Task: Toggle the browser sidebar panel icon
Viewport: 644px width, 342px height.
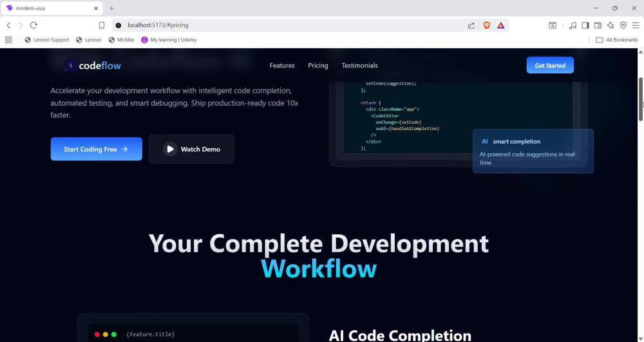Action: (x=585, y=25)
